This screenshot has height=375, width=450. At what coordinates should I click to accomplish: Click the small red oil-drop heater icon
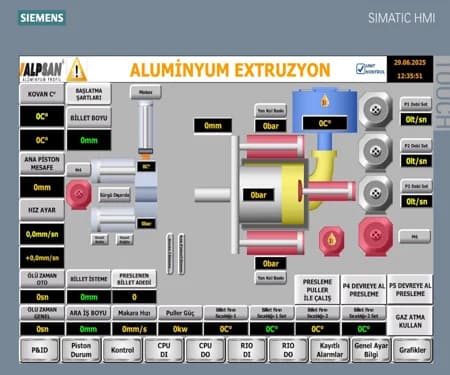[331, 241]
